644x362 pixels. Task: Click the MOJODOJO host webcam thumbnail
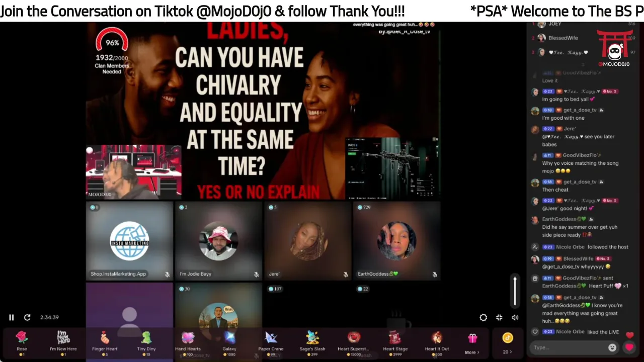[x=134, y=172]
